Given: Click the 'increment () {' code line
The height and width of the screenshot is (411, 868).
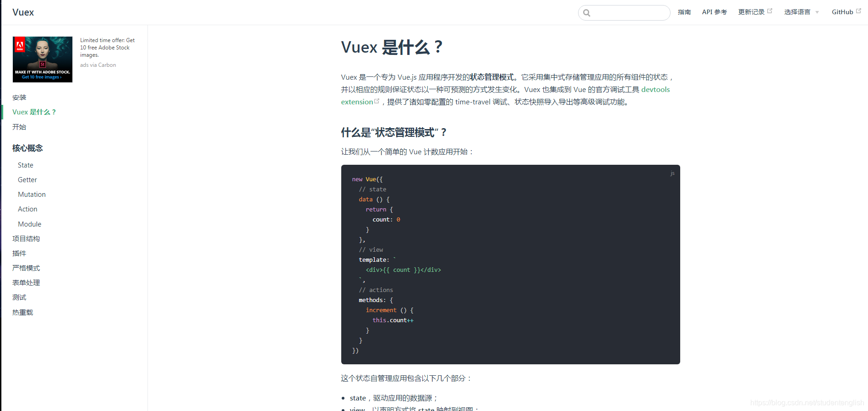Looking at the screenshot, I should (x=389, y=310).
